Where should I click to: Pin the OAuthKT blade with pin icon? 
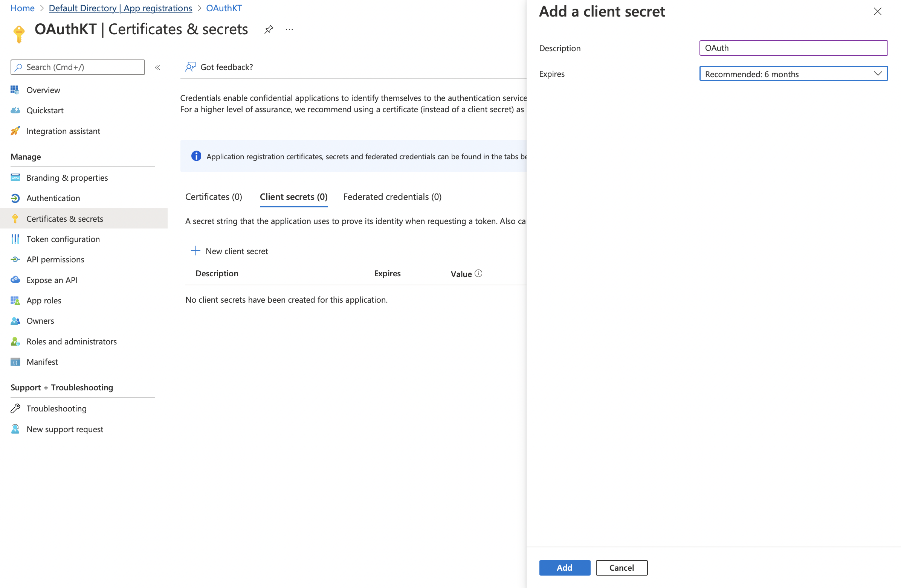point(269,29)
